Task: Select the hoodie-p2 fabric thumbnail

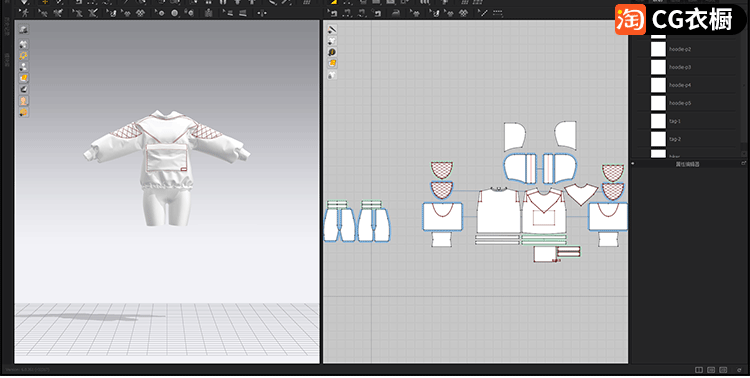Action: pos(658,49)
